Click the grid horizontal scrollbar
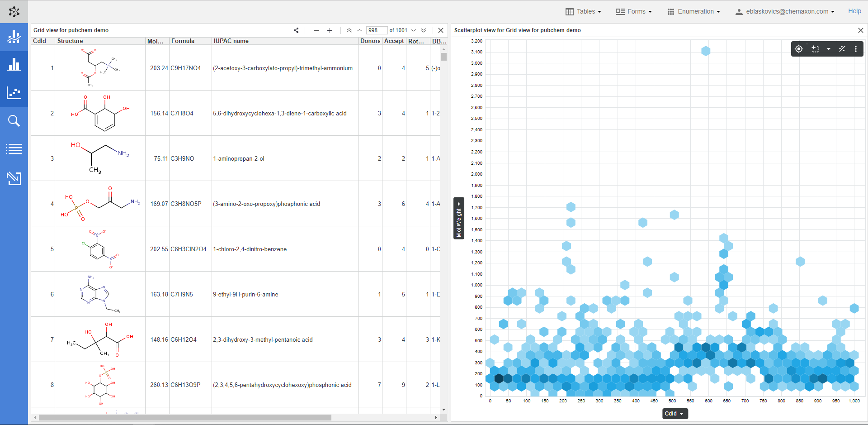The height and width of the screenshot is (425, 868). coord(185,417)
